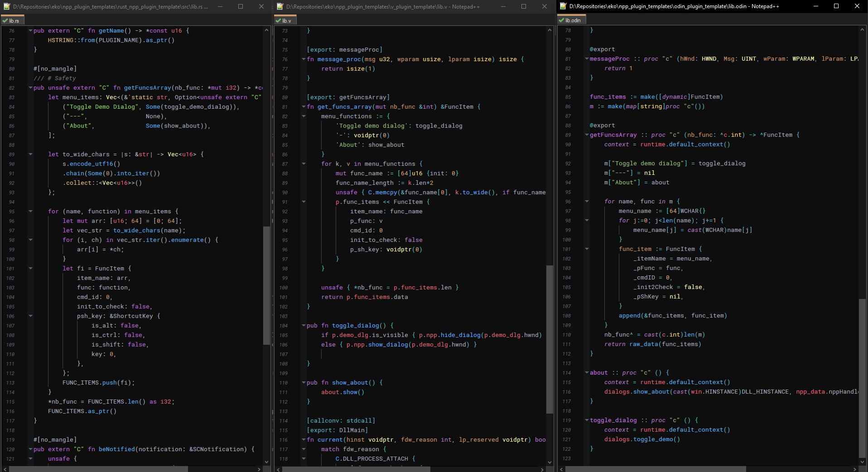Maximize the lib.v Notepad++ window
This screenshot has width=868, height=472.
pos(524,6)
